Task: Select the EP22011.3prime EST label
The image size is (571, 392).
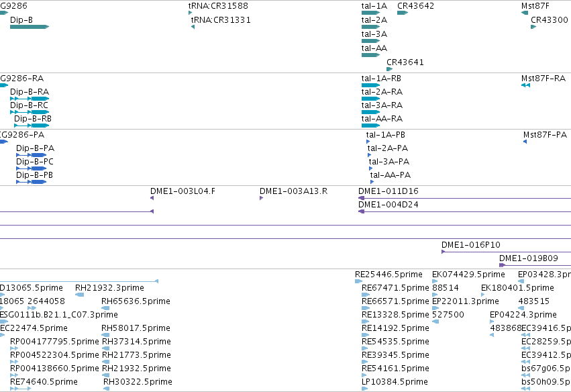Action: [x=466, y=301]
